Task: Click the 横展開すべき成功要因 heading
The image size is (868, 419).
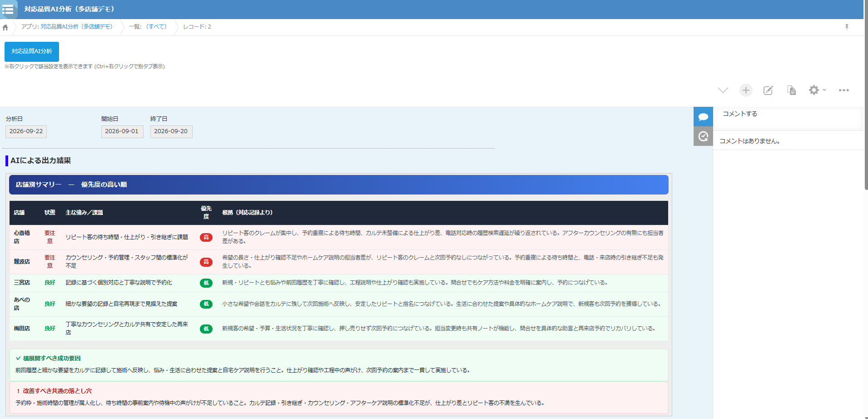Action: point(52,359)
